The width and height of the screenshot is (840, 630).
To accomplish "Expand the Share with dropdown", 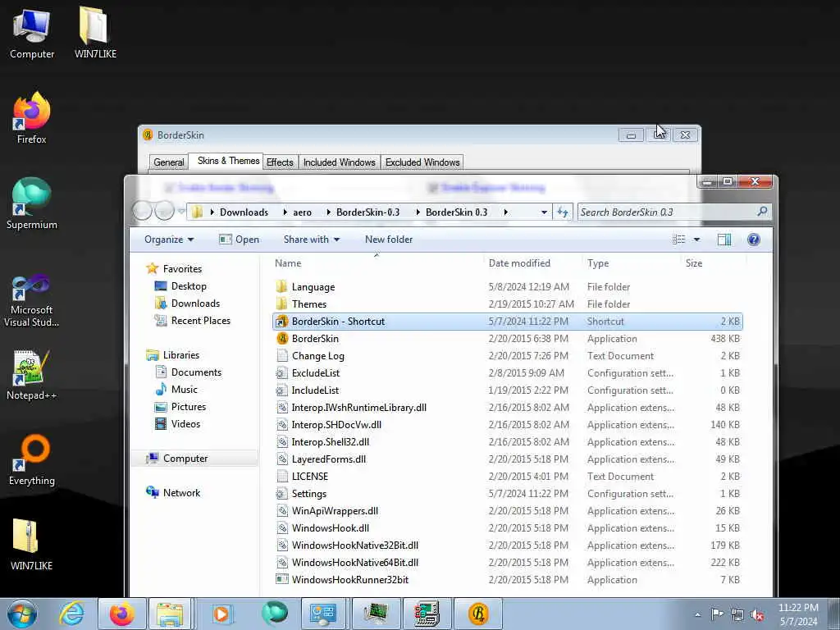I will (312, 240).
